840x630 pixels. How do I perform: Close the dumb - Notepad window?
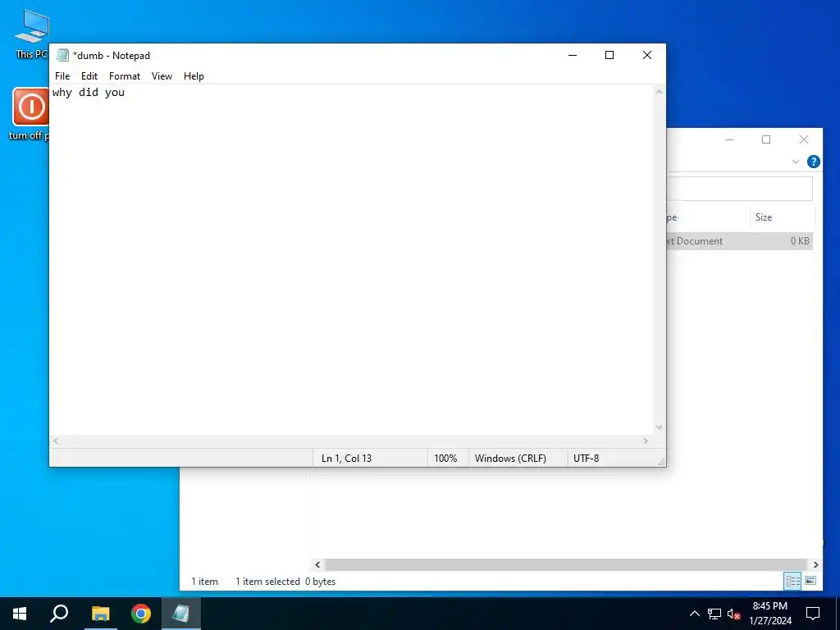[x=647, y=55]
